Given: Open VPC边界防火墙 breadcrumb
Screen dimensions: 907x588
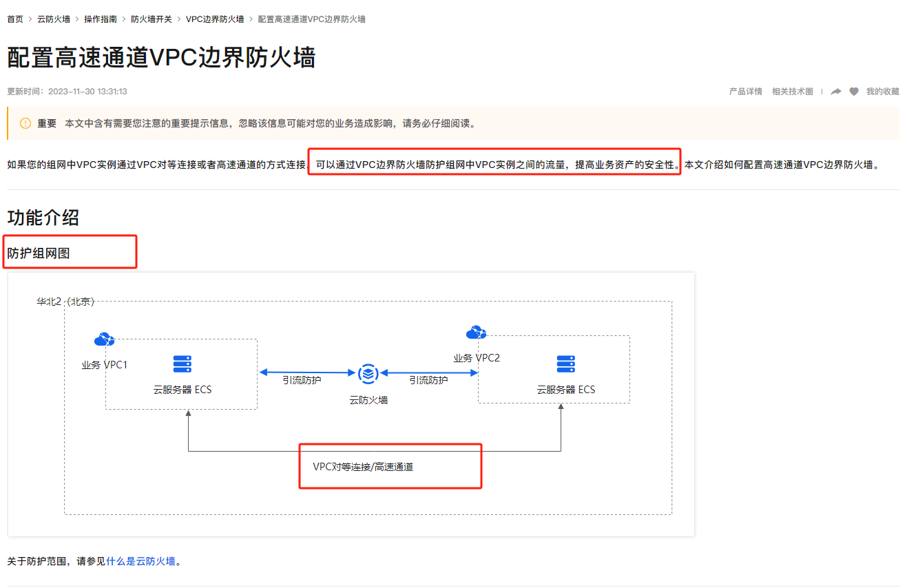Looking at the screenshot, I should pos(215,19).
